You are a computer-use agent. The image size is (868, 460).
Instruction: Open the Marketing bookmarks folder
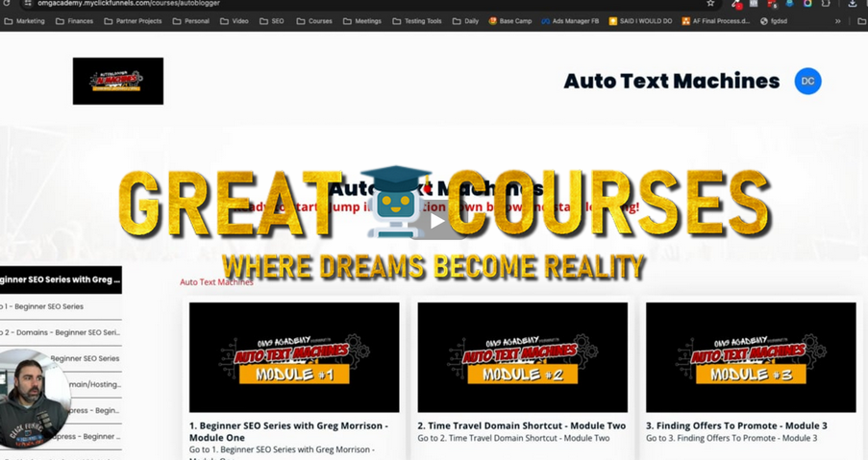click(x=24, y=21)
